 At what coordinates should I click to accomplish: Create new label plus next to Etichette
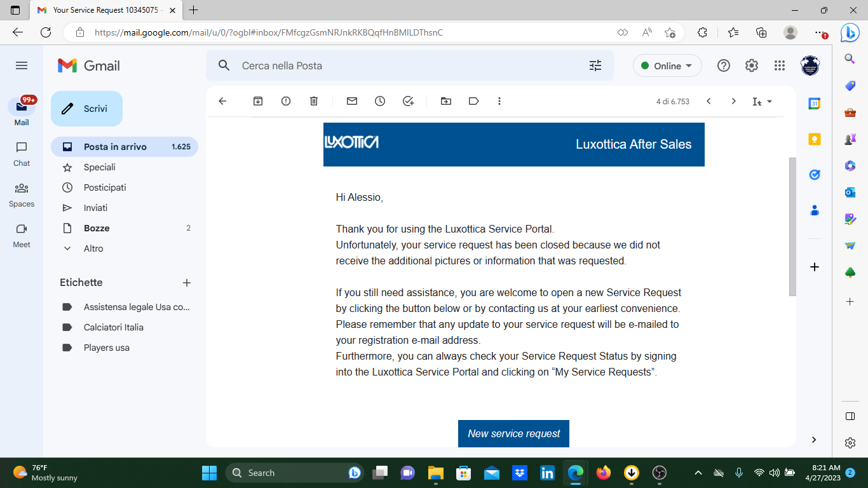[x=187, y=283]
